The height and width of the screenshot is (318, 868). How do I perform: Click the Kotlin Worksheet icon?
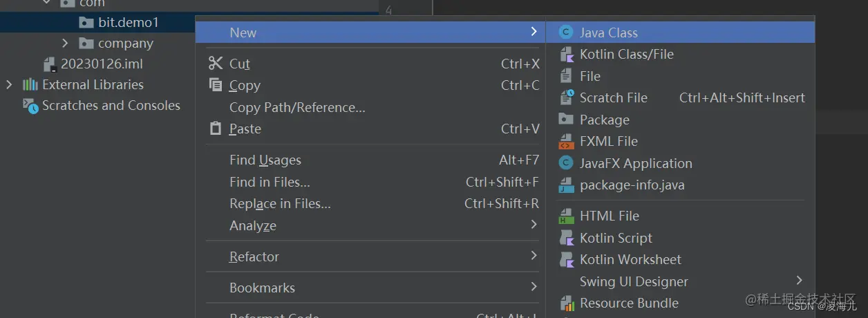pyautogui.click(x=567, y=259)
